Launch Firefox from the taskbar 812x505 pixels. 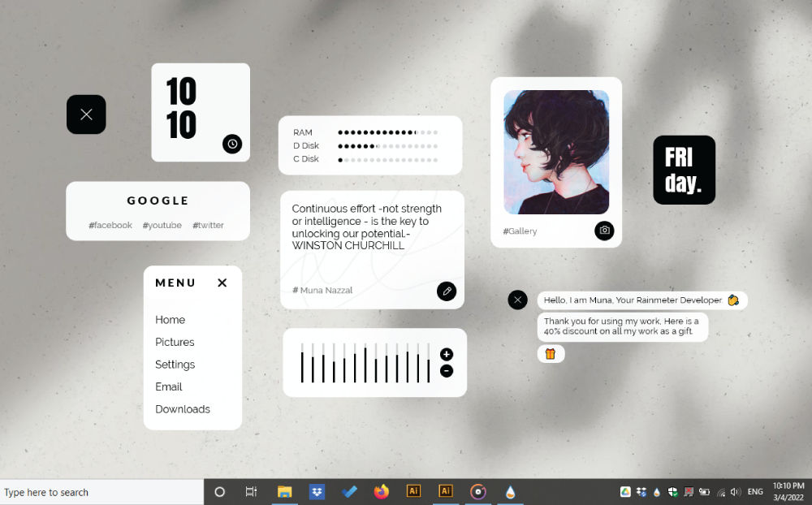click(382, 491)
